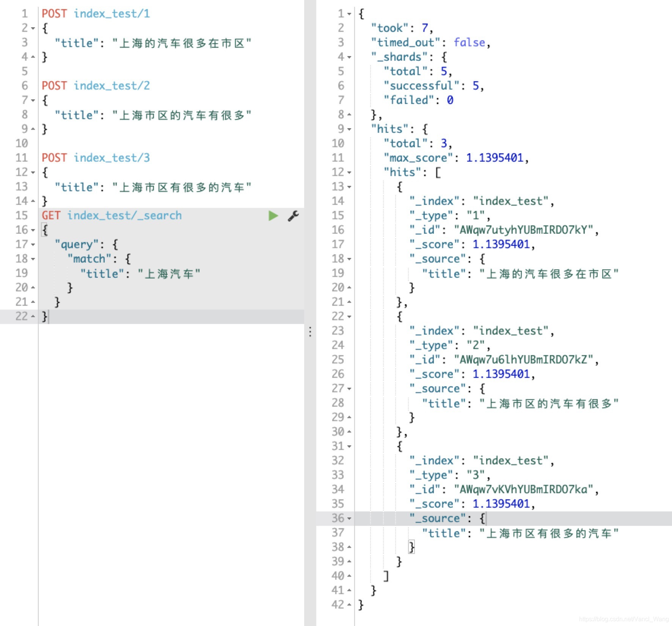Screen dimensions: 672x626
Task: Place cursor in title value "上海市区的汽车有很多" in editor
Action: point(182,115)
